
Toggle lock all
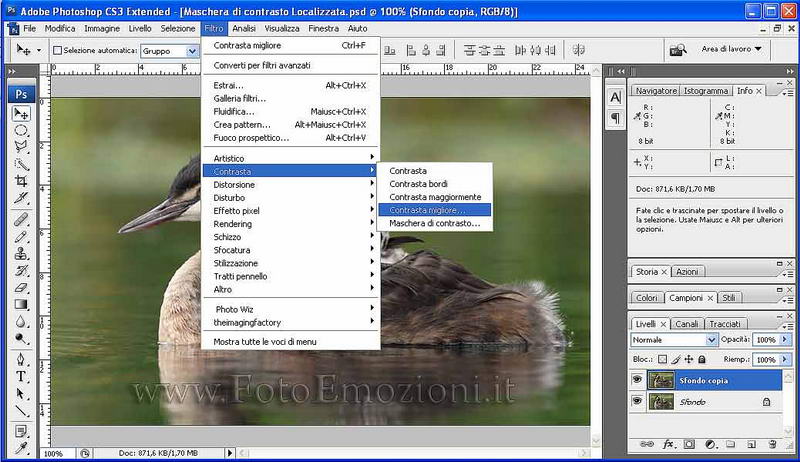pyautogui.click(x=702, y=359)
